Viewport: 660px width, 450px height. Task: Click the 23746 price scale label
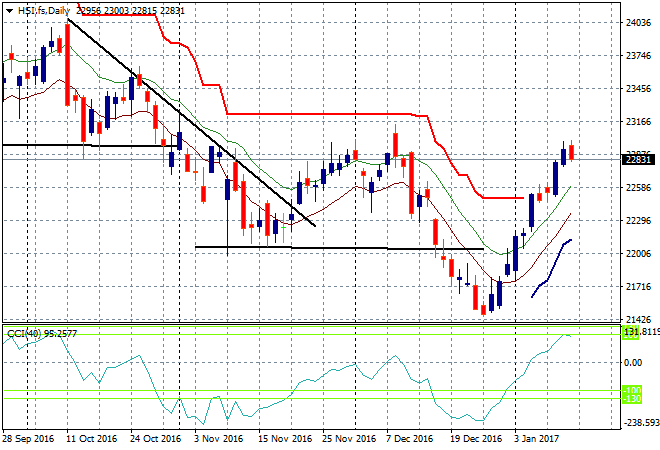pos(639,56)
